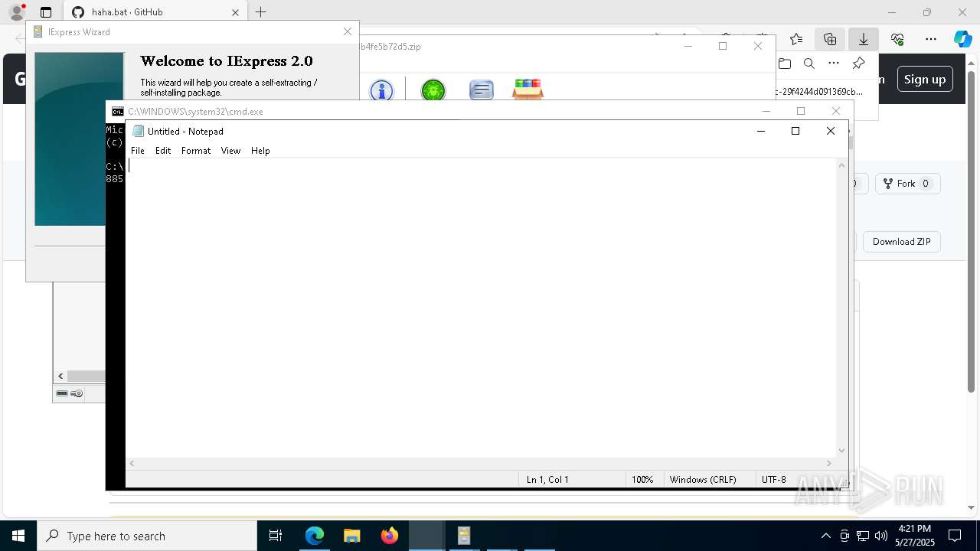Click the colorful SFX books icon
980x551 pixels.
tap(528, 89)
